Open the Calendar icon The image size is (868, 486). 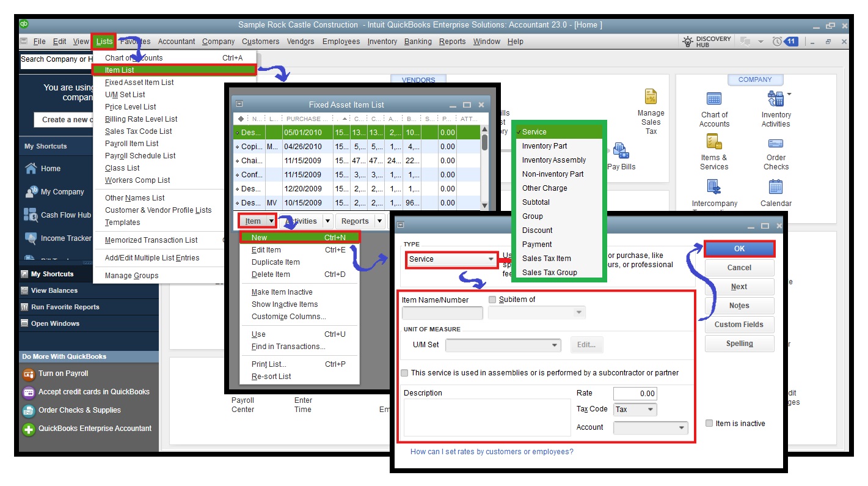776,186
